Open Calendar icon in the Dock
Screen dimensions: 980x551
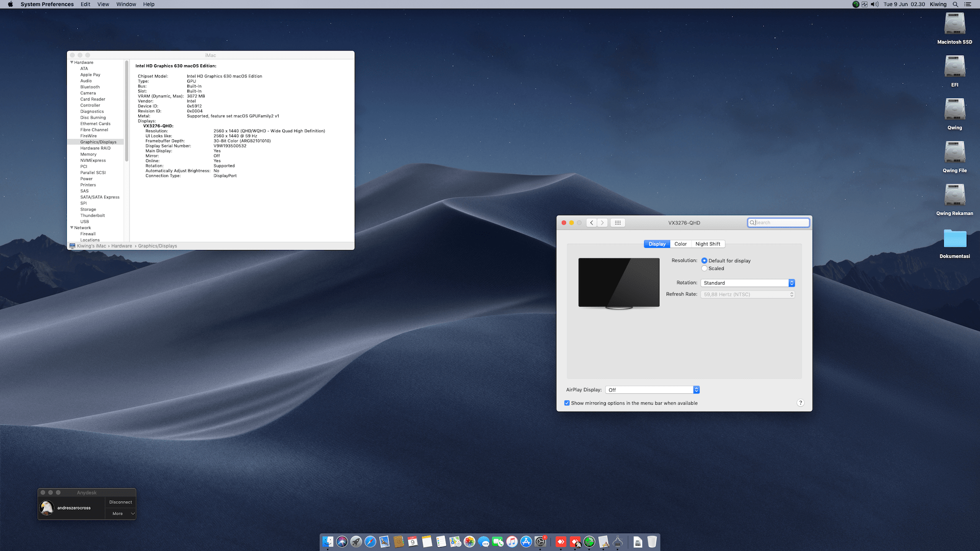413,542
